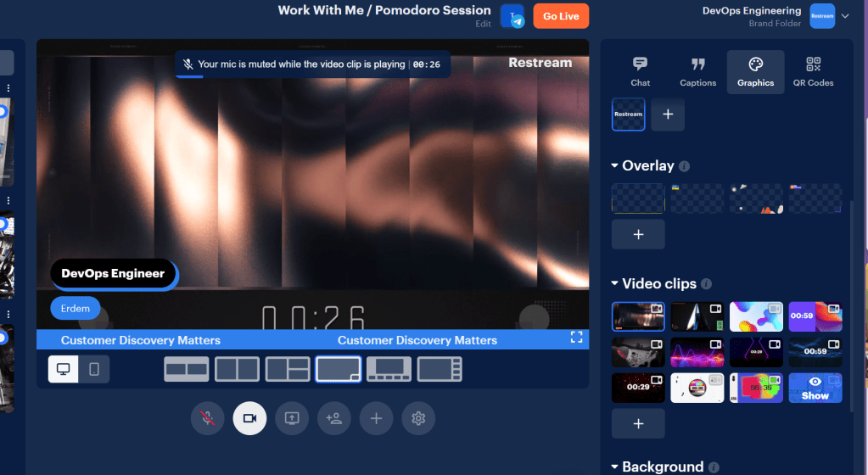Click the stream title Work With Me
868x475 pixels.
(384, 10)
